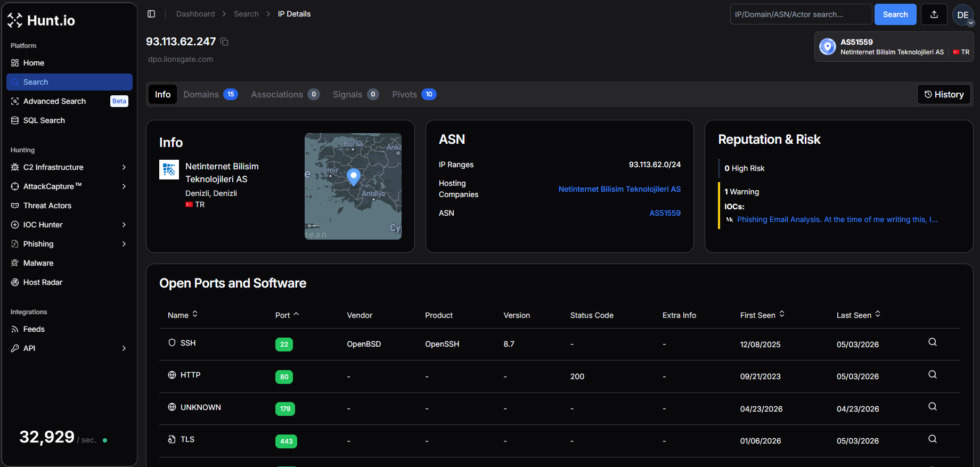The width and height of the screenshot is (980, 467).
Task: Click the C2 Infrastructure bug icon
Action: pyautogui.click(x=15, y=167)
